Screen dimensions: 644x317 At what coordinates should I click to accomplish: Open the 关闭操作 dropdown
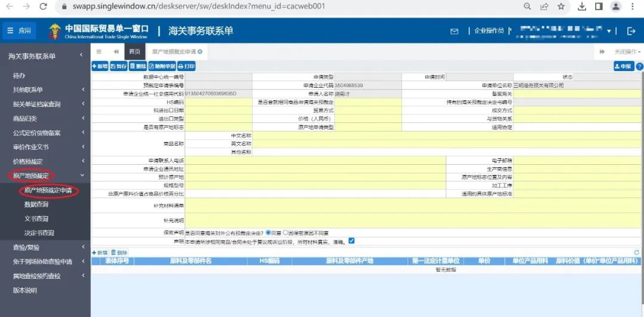coord(626,52)
